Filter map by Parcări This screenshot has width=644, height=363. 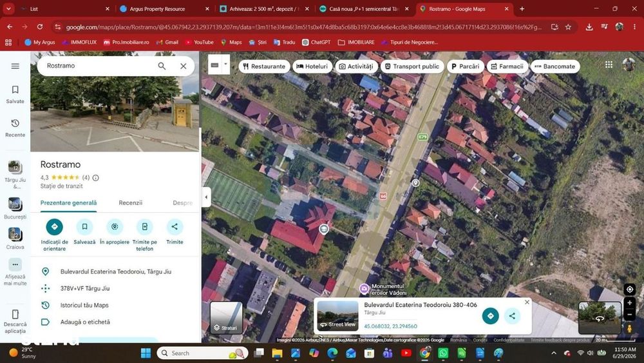click(466, 66)
